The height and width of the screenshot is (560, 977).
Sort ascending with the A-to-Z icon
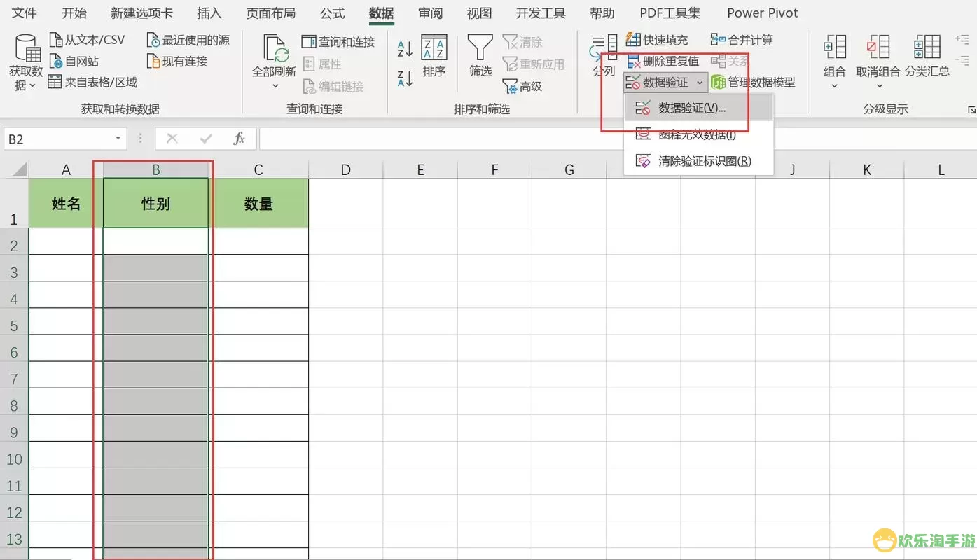[405, 49]
